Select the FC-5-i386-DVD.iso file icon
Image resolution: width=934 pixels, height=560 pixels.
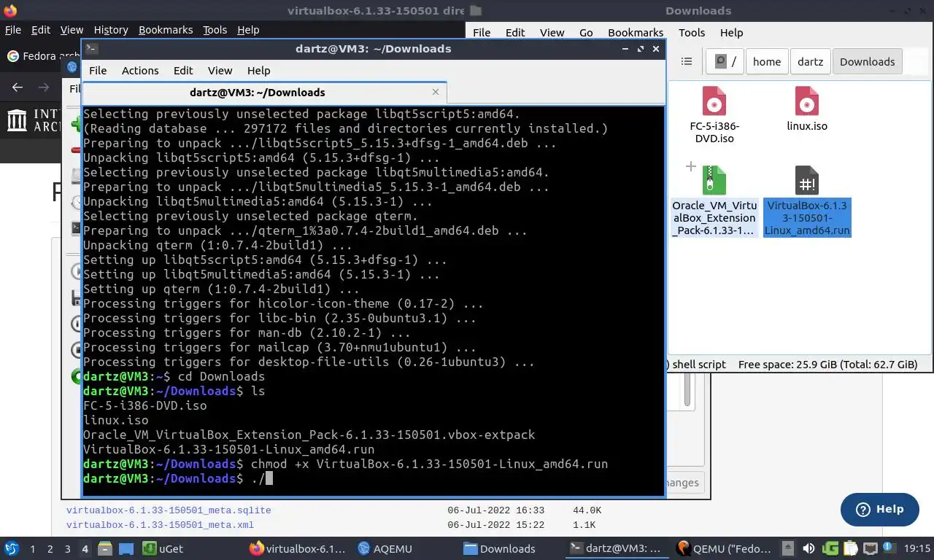714,101
